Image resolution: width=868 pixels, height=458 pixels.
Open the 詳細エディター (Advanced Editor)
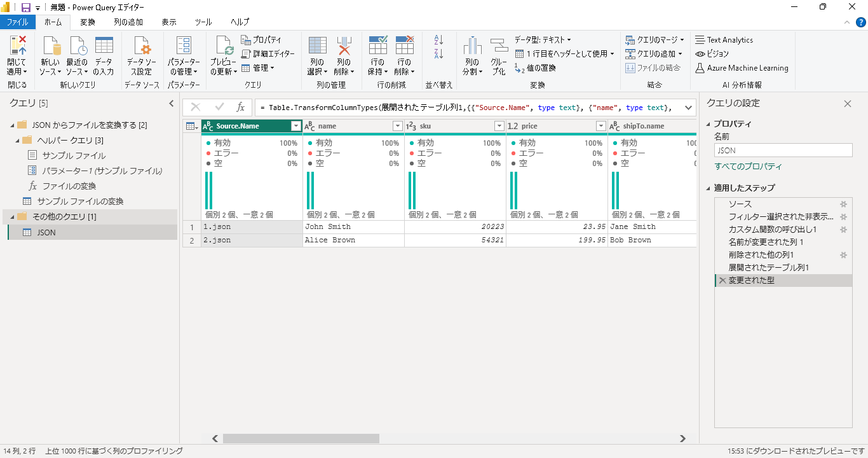coord(268,54)
